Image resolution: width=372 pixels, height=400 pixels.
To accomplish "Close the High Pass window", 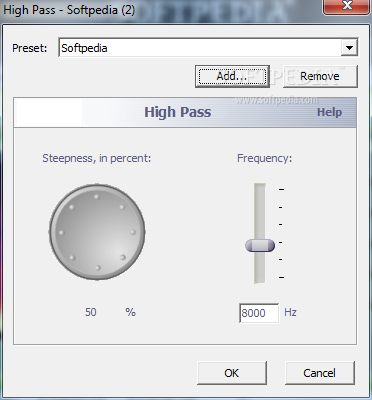I will (347, 6).
